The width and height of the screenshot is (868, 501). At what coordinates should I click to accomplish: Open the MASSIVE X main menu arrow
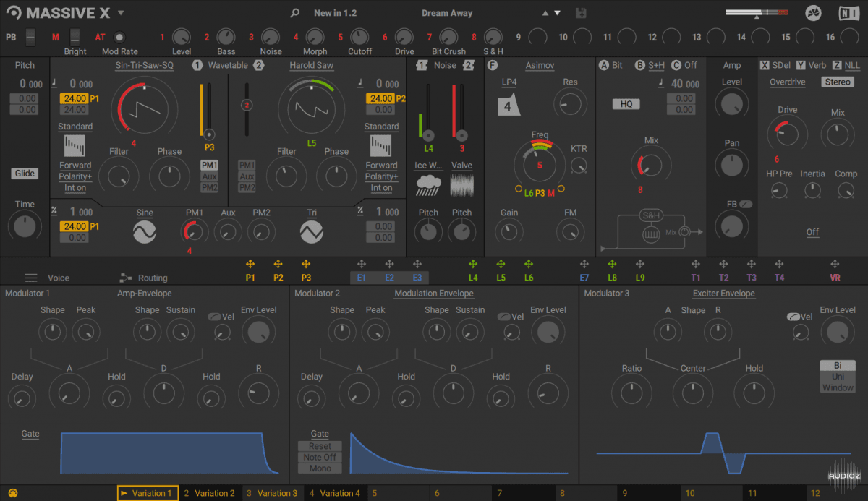coord(121,13)
